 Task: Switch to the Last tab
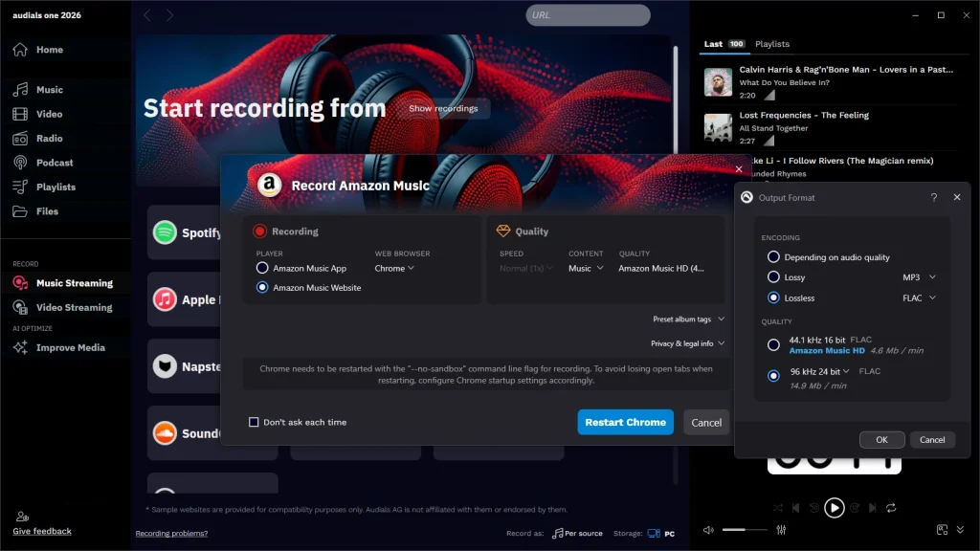(x=724, y=44)
